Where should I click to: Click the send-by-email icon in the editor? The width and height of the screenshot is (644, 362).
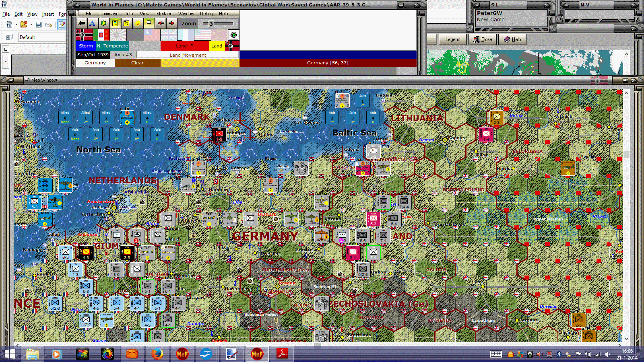point(49,25)
